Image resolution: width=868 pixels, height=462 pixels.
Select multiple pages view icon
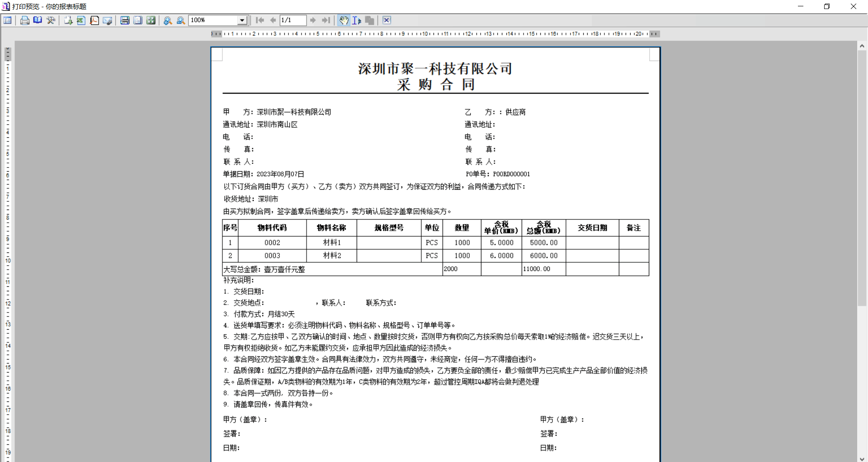coord(151,20)
